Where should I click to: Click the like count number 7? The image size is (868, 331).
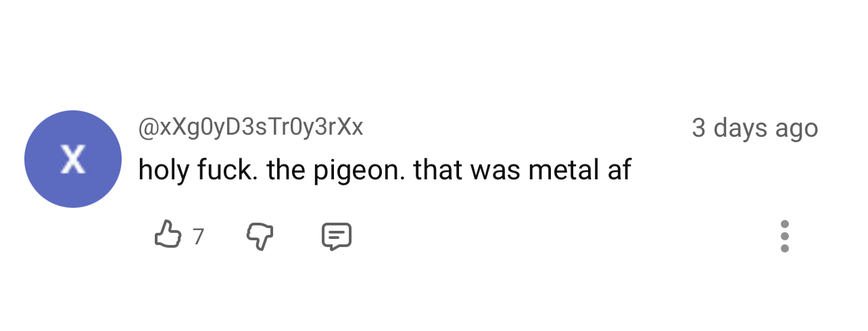pos(198,237)
